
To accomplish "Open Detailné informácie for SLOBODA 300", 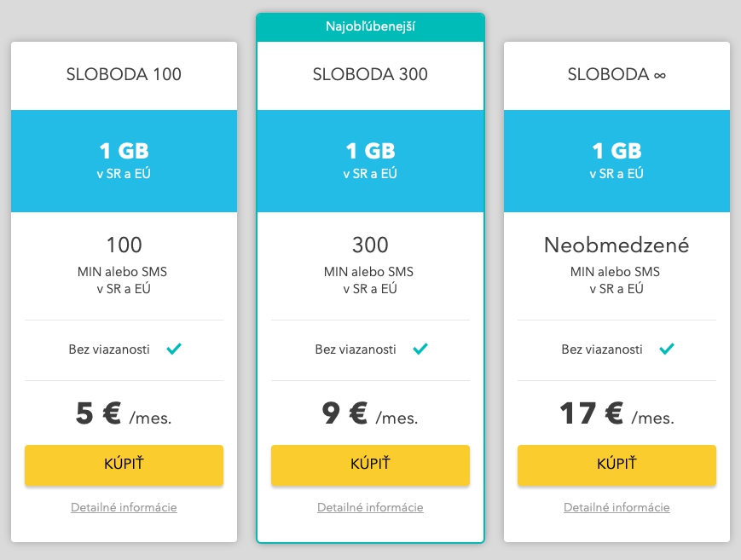I will click(x=370, y=507).
